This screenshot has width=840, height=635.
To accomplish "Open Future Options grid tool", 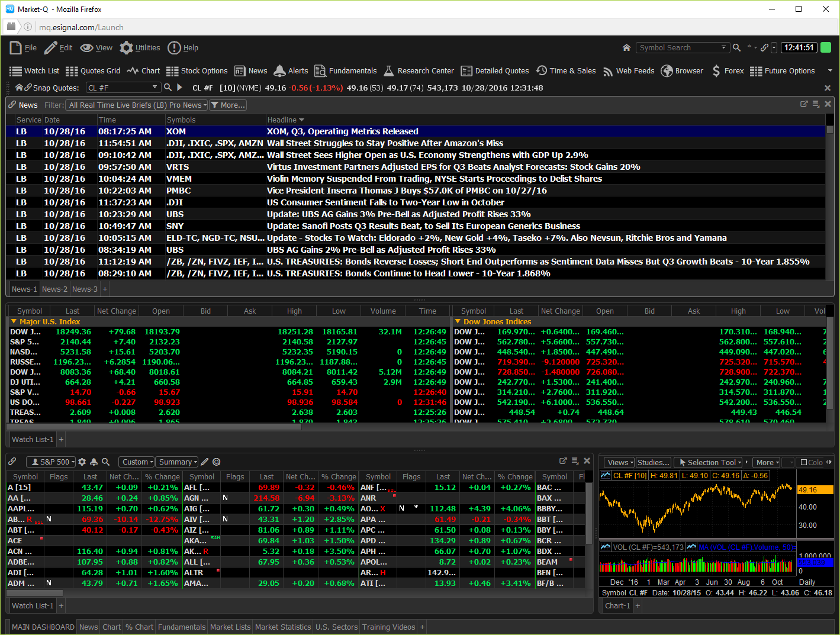I will 783,71.
